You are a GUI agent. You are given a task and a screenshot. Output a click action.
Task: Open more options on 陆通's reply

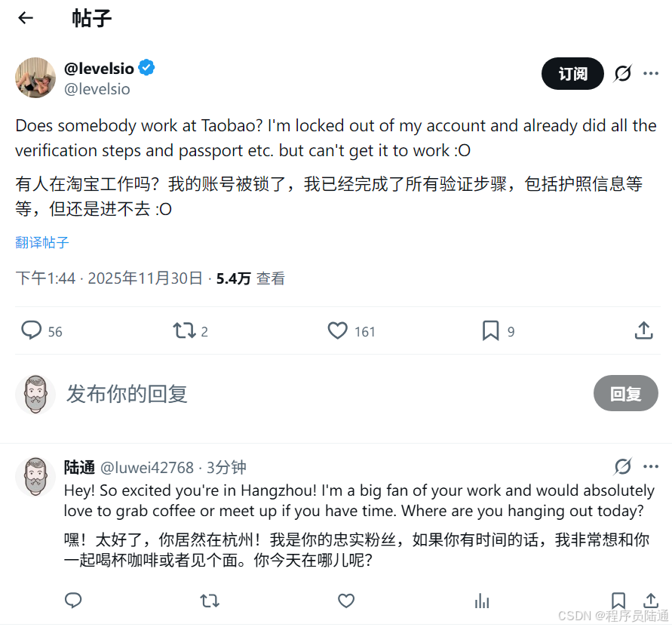pyautogui.click(x=651, y=466)
